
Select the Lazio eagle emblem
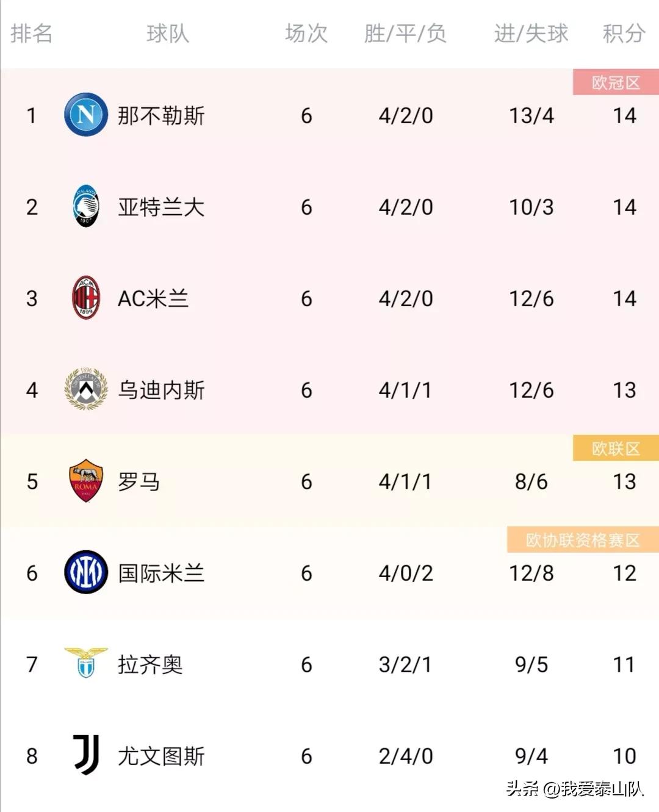86,663
